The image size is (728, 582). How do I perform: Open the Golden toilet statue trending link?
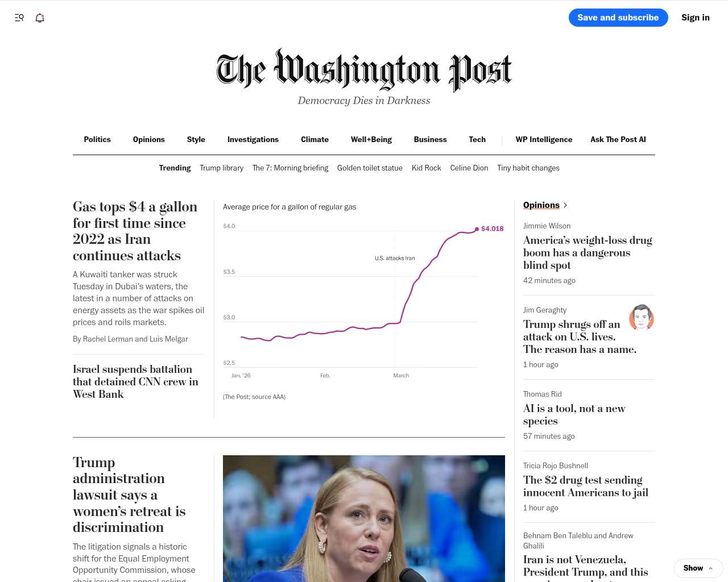click(370, 168)
